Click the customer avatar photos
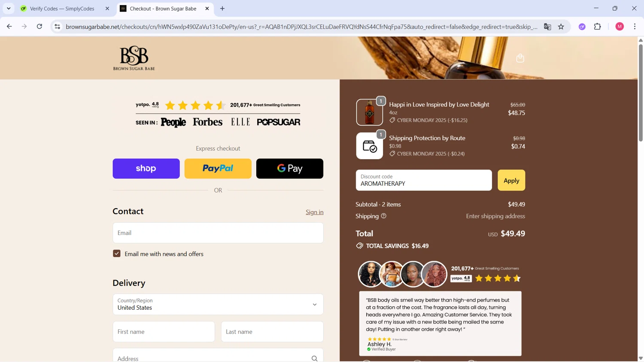Screen dimensions: 644x362 pos(402,274)
